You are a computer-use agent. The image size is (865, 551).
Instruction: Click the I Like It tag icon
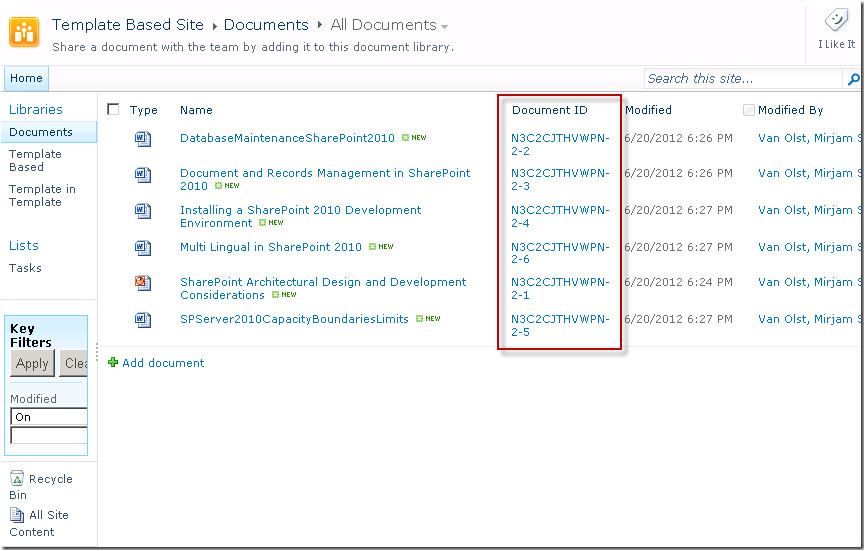[x=836, y=21]
